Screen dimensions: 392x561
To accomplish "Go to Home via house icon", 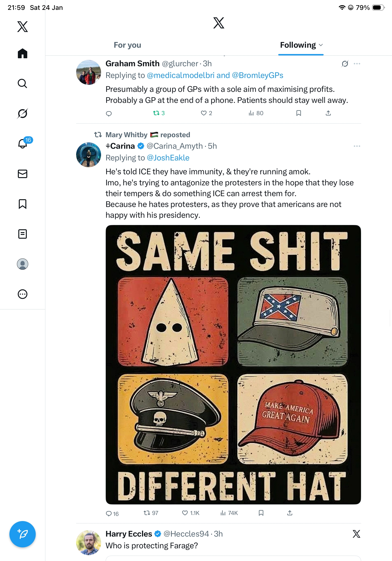I will click(x=22, y=53).
